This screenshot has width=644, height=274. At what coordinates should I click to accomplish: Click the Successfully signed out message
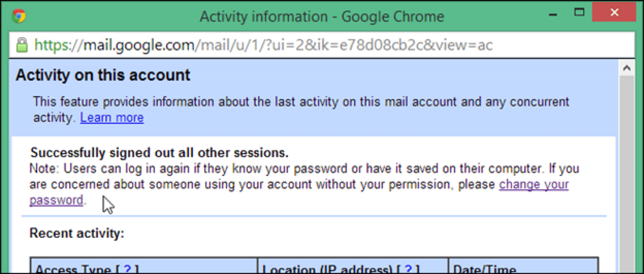pyautogui.click(x=159, y=153)
